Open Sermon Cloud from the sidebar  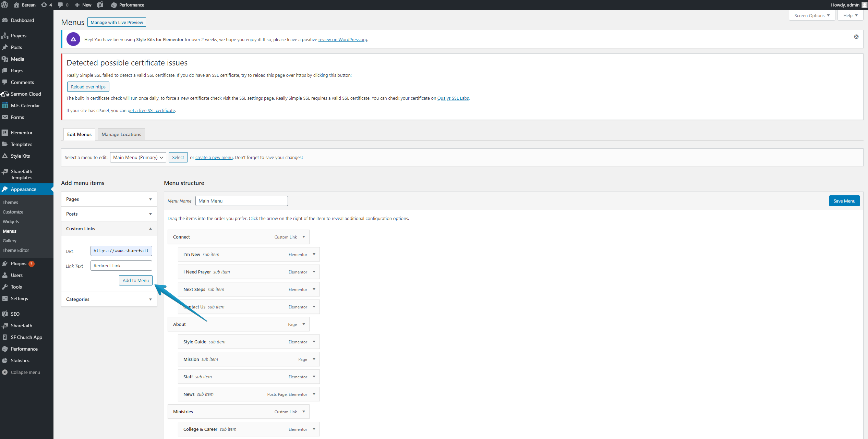click(x=26, y=94)
